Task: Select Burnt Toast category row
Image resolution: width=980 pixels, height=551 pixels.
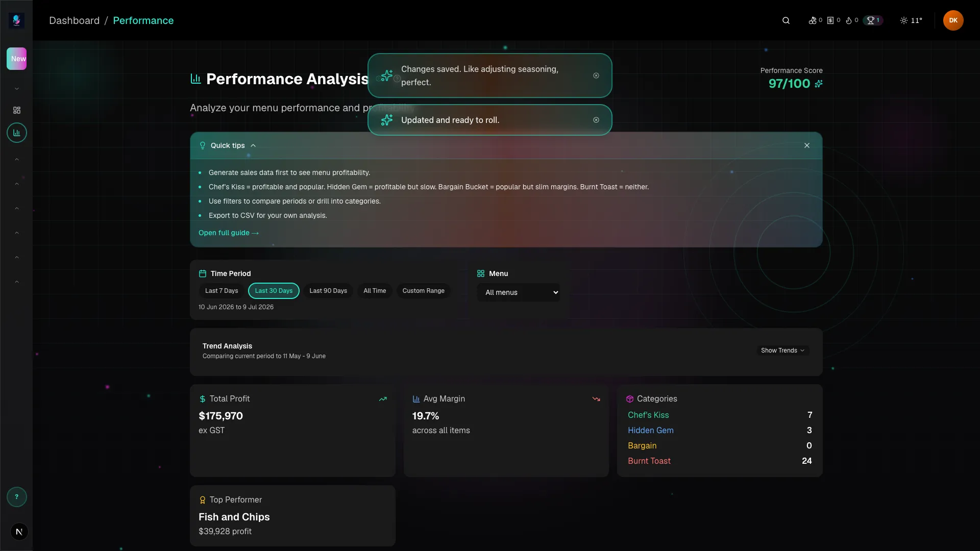Action: [720, 461]
